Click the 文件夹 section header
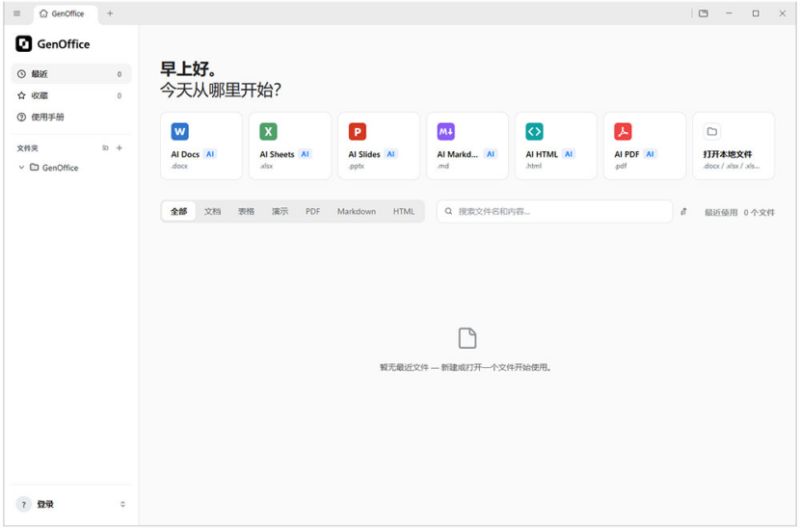Viewport: 800px width, 528px height. (28, 148)
